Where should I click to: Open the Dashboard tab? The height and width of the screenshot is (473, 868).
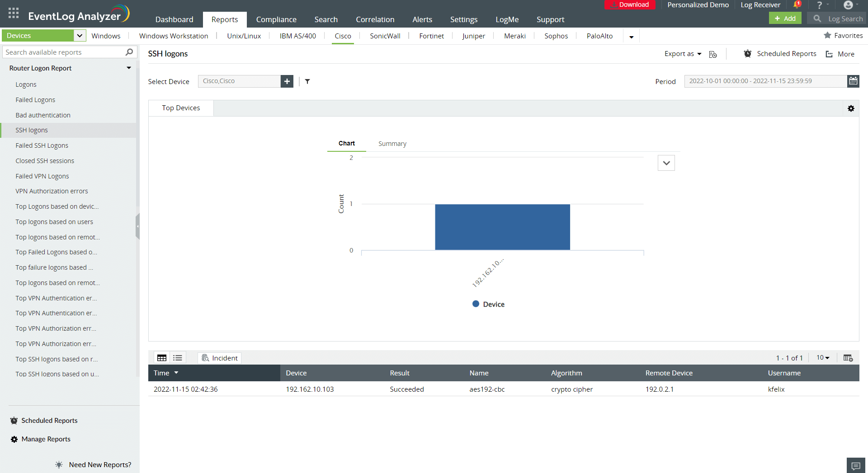(174, 19)
